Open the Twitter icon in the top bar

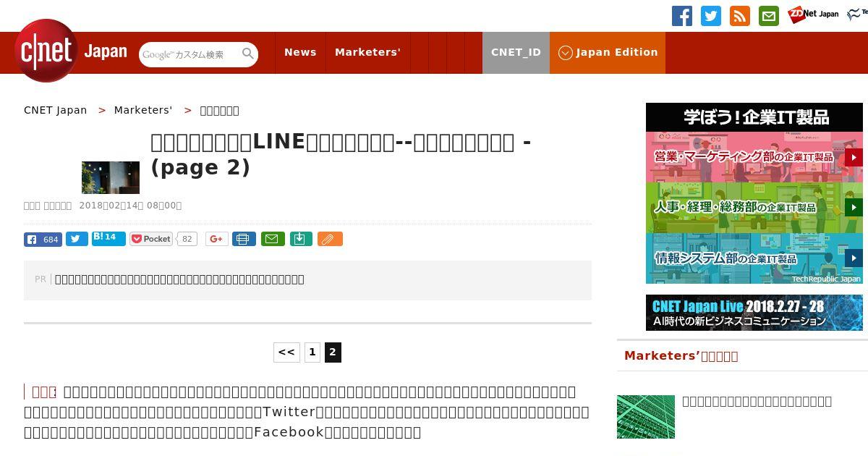(711, 16)
